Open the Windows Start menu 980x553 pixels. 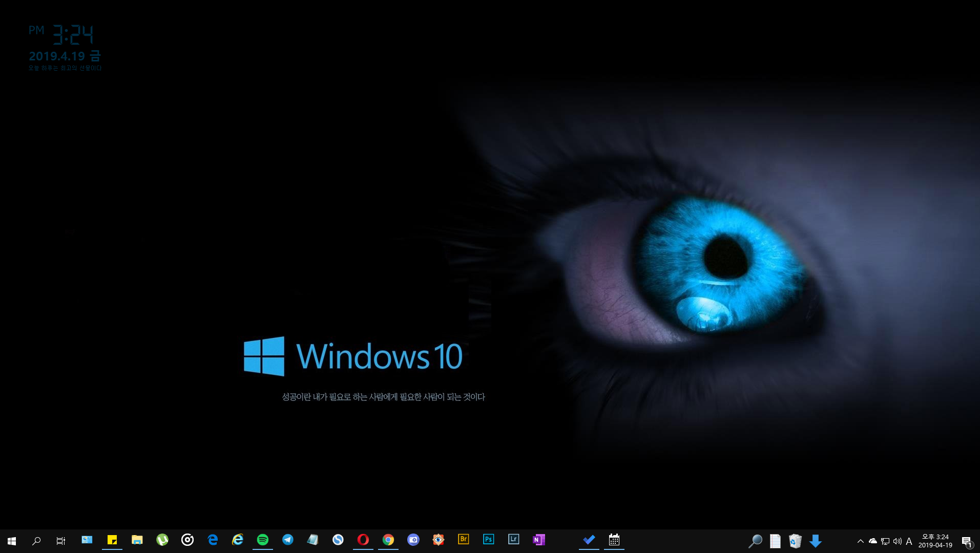coord(12,541)
